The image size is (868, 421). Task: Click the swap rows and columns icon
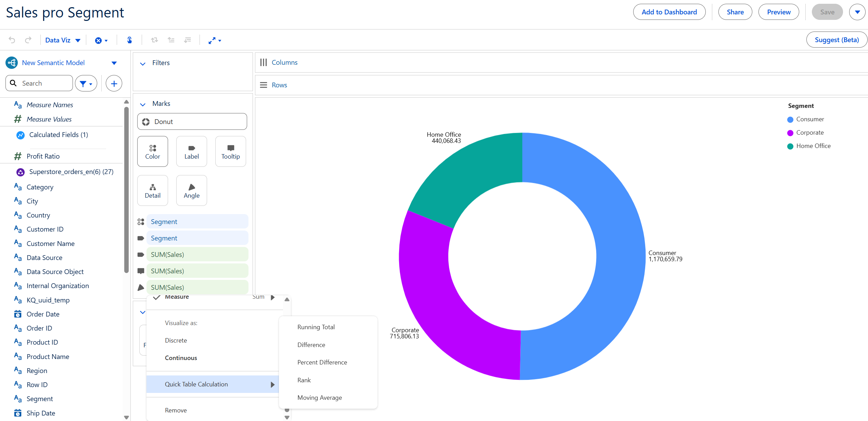tap(154, 40)
